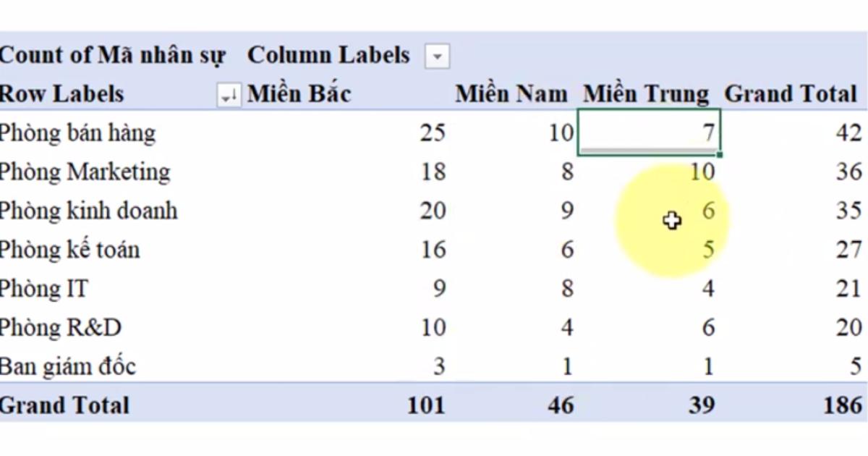This screenshot has width=868, height=456.
Task: Select the Phòng Marketing row label
Action: (85, 172)
